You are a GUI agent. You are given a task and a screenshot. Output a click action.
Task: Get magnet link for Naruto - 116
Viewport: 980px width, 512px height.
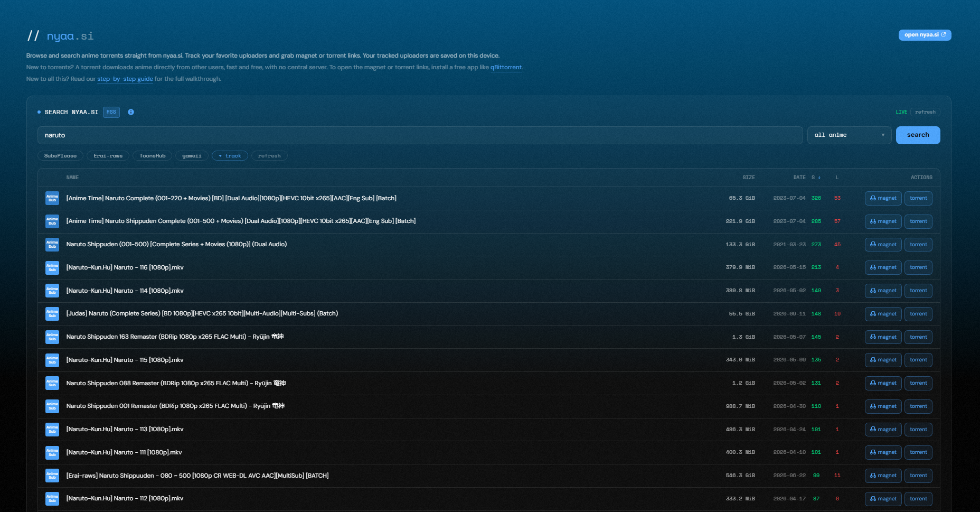tap(883, 267)
